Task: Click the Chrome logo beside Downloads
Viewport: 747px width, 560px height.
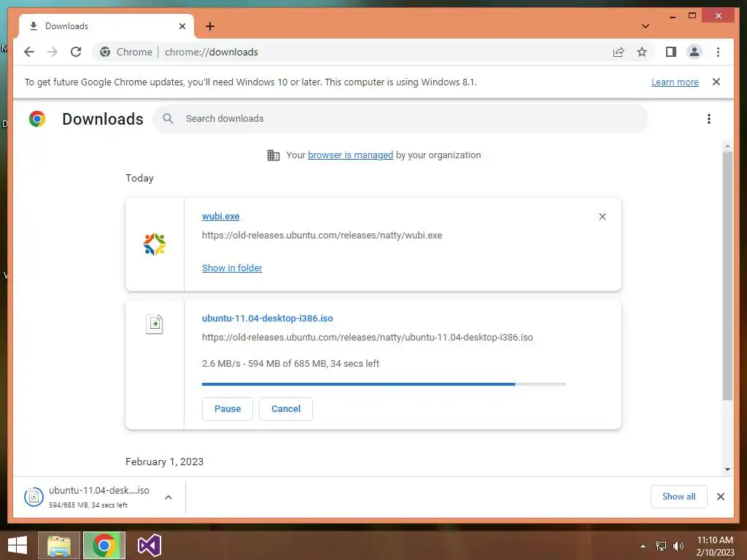Action: point(37,119)
